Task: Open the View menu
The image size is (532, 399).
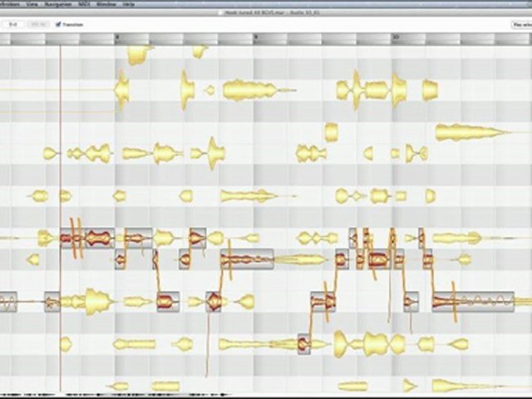Action: click(31, 4)
